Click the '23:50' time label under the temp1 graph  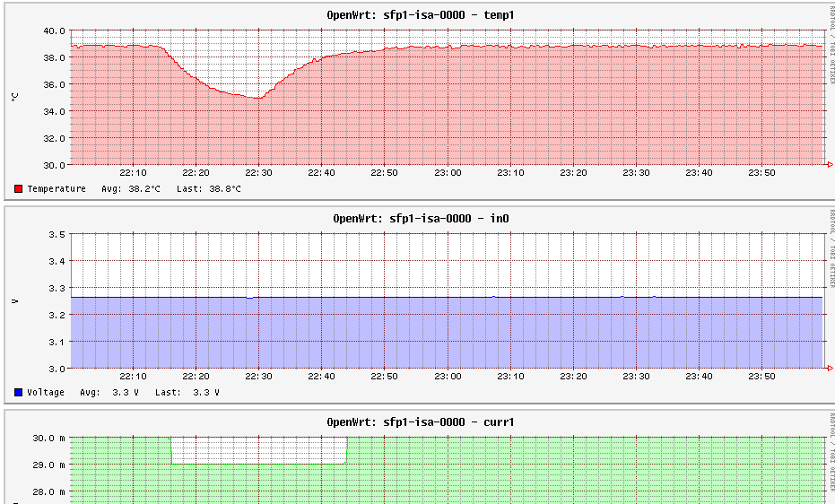pyautogui.click(x=761, y=173)
